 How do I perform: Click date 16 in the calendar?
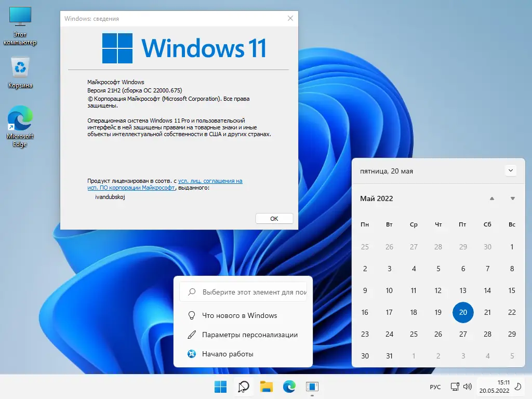[365, 312]
